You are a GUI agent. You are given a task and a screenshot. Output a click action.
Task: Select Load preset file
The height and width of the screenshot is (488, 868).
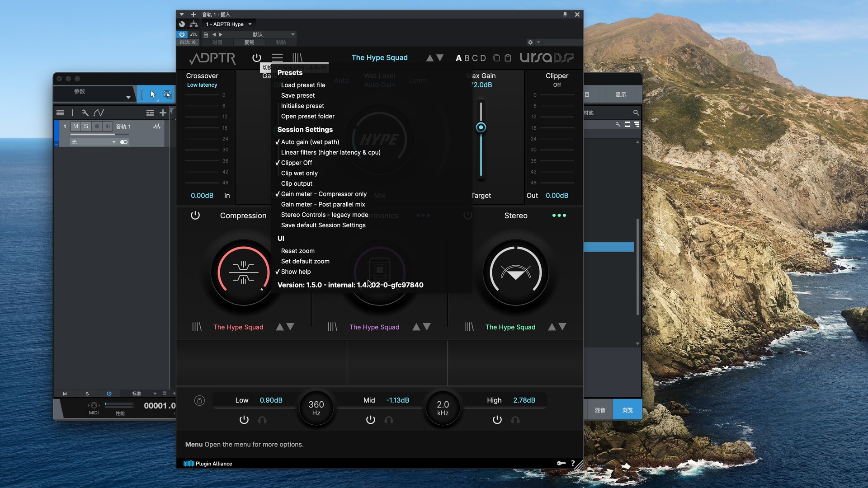click(303, 85)
